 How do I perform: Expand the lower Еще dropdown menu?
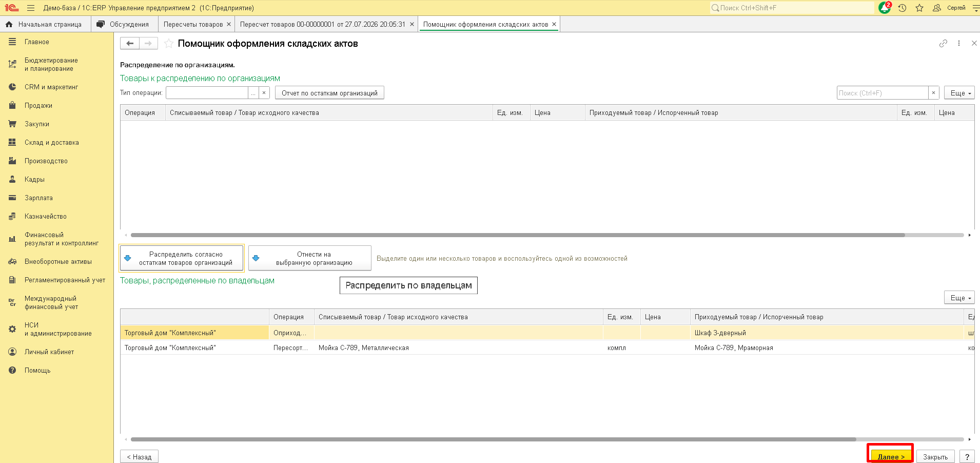pyautogui.click(x=959, y=298)
